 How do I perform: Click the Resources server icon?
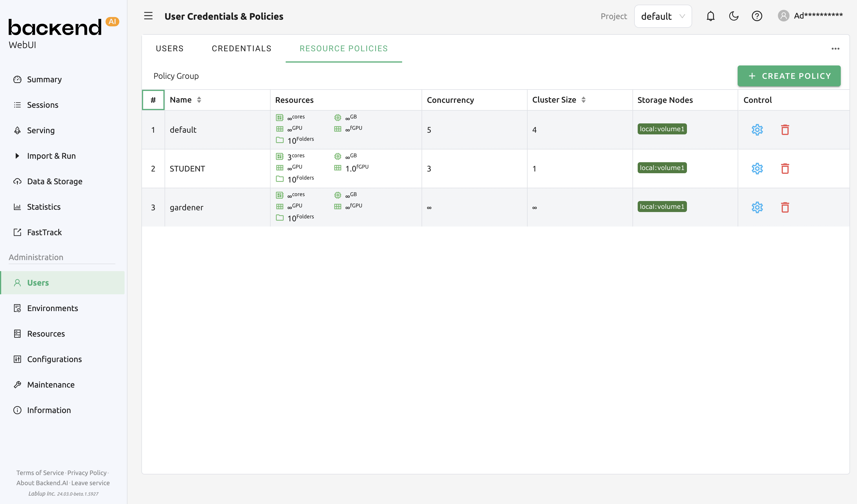tap(17, 334)
